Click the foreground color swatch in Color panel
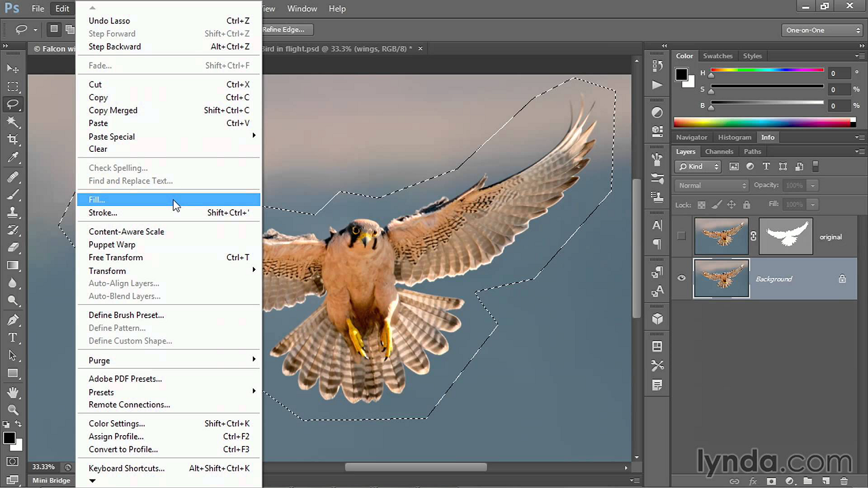The image size is (868, 488). tap(682, 75)
